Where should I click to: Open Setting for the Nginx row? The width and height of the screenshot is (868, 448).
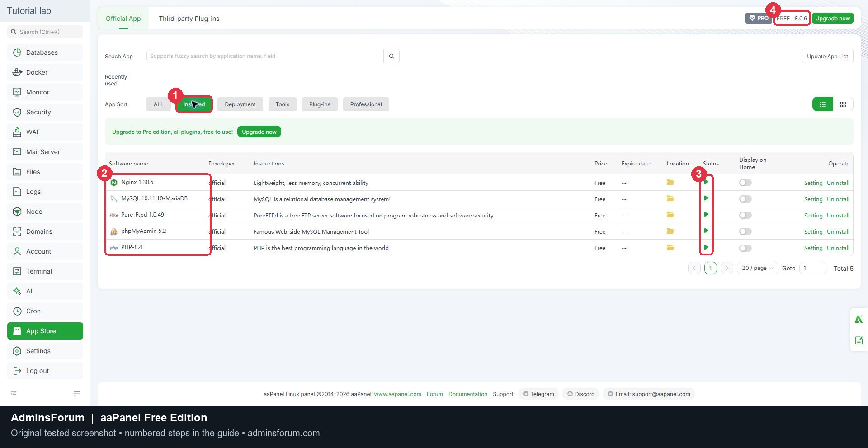(813, 183)
